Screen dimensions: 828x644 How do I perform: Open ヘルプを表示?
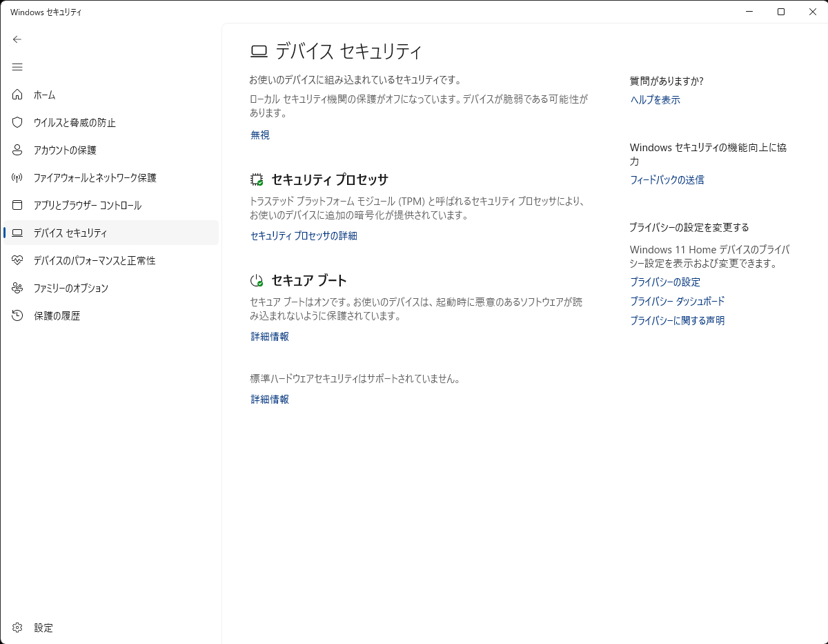click(654, 99)
